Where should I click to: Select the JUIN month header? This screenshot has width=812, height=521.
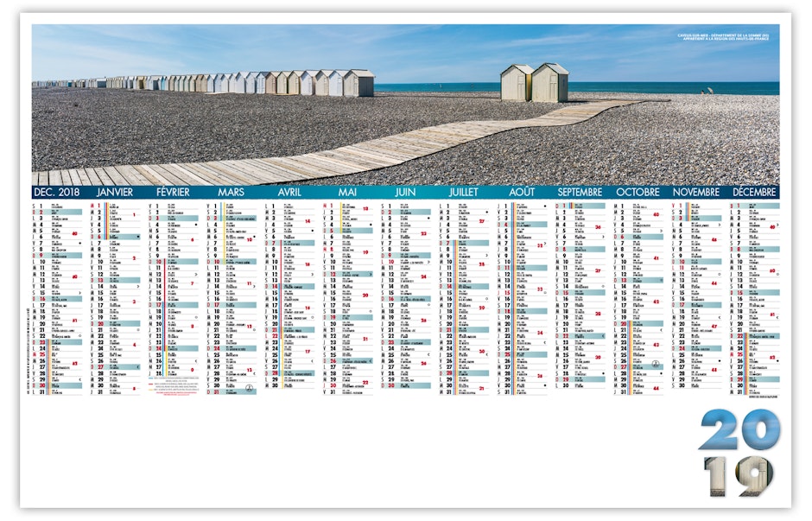(405, 192)
